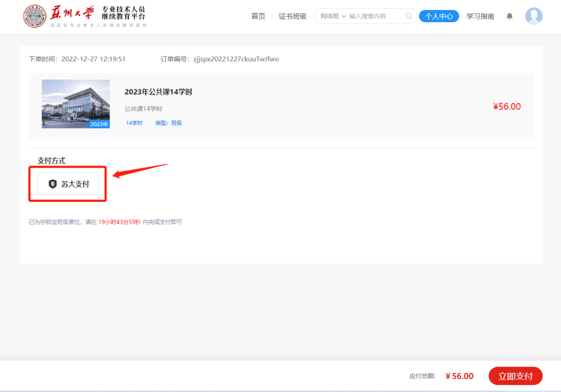Open the 学习指南 menu item
Screen dimensions: 561x392
click(480, 16)
